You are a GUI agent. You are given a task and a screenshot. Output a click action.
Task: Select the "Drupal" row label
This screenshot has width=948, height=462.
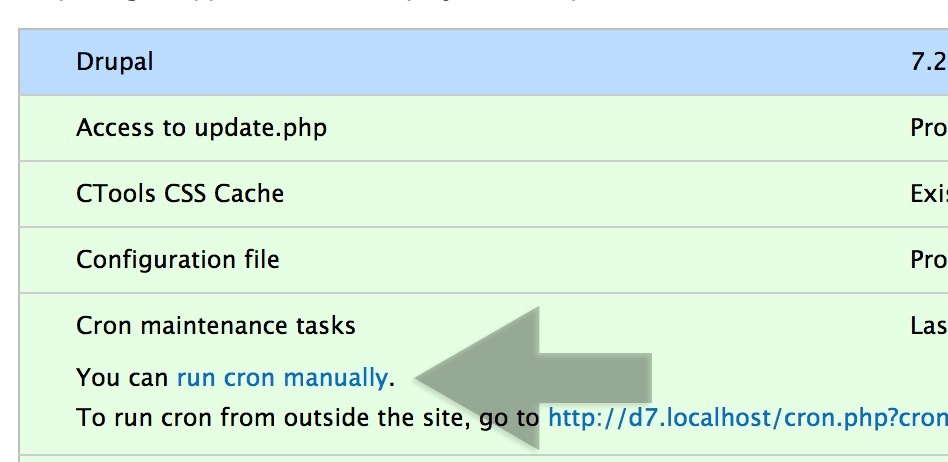tap(115, 62)
